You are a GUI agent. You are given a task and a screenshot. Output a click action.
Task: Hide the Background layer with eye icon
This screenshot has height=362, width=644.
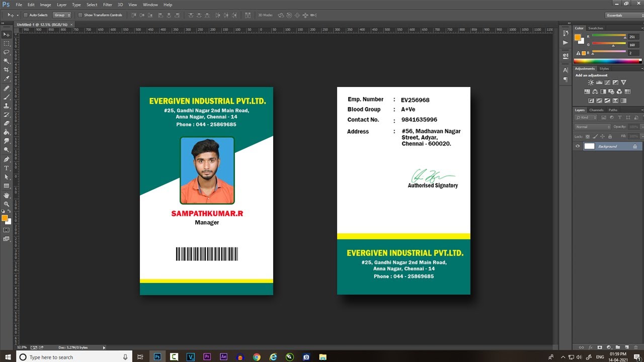pos(578,146)
